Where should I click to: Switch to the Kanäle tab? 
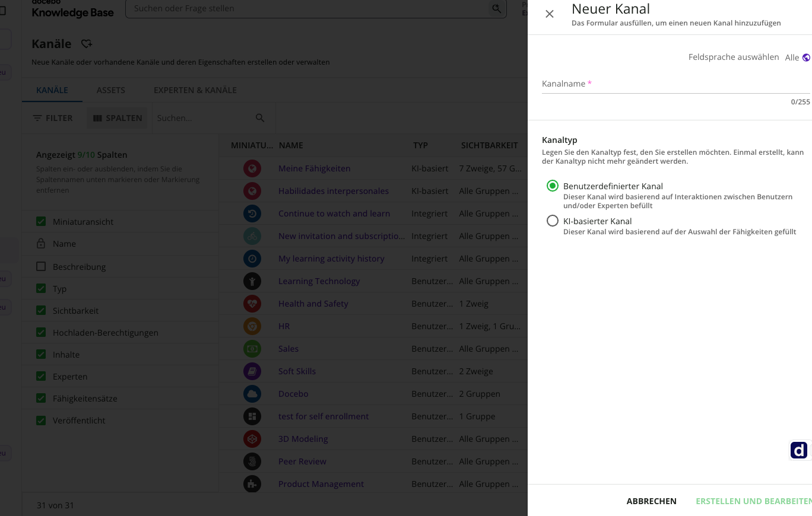tap(52, 90)
